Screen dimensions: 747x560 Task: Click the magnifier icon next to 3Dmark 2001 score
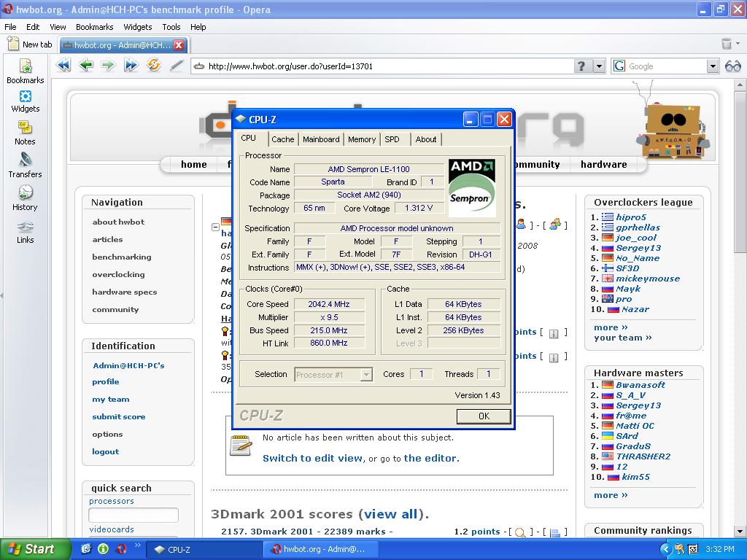(520, 532)
